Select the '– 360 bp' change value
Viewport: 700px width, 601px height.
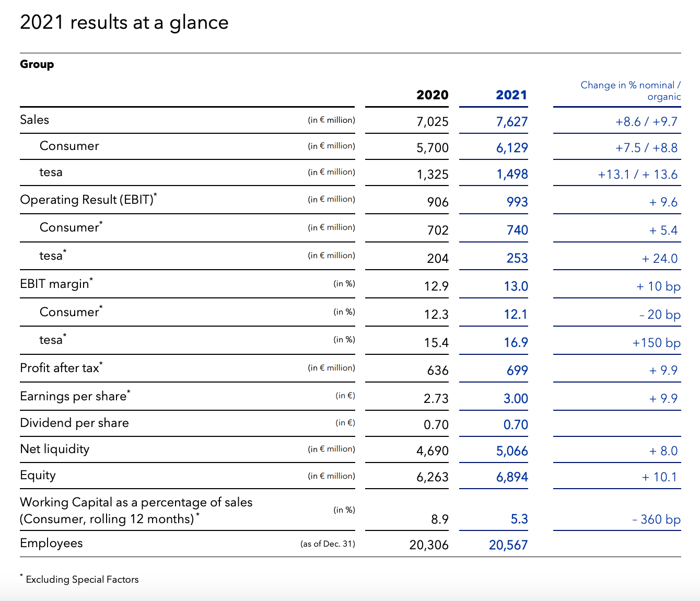656,519
